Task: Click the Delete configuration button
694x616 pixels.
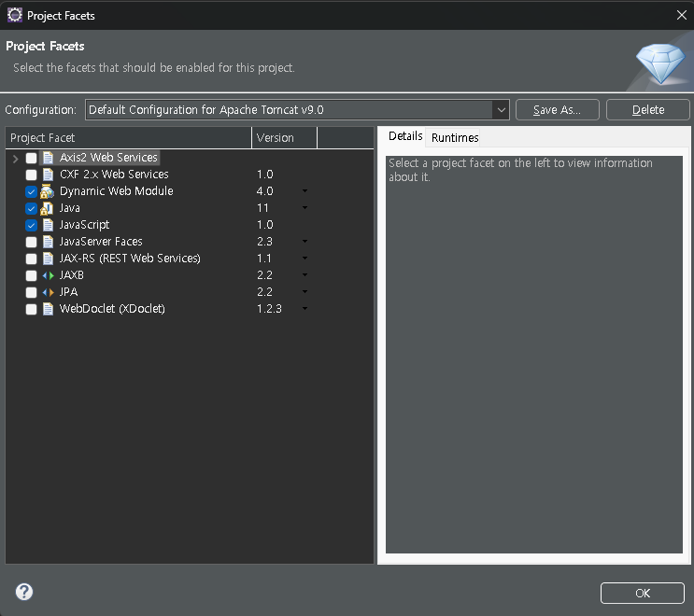Action: pos(648,110)
